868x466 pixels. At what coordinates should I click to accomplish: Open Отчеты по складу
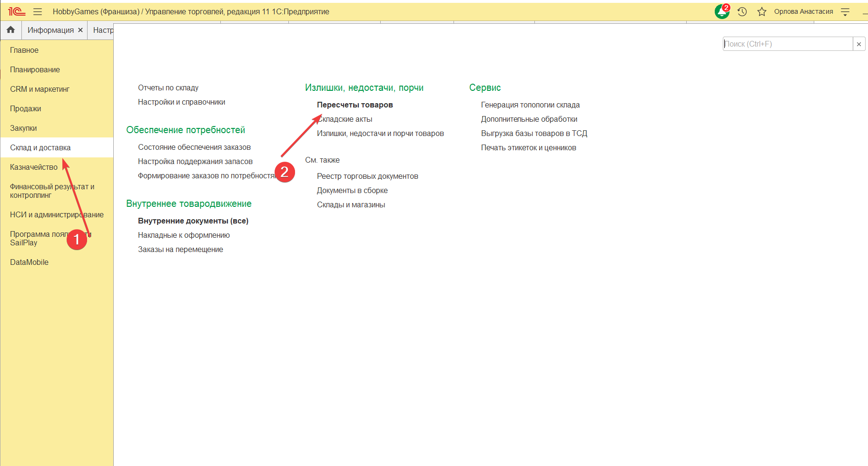(168, 87)
